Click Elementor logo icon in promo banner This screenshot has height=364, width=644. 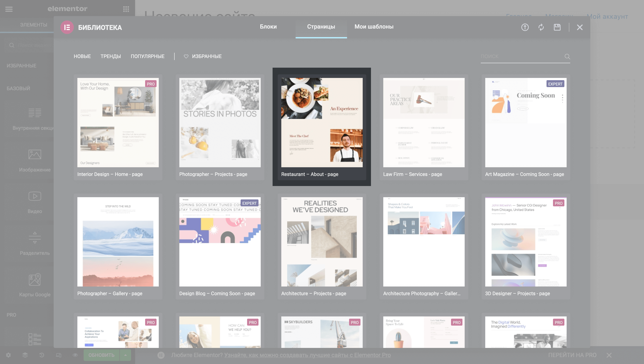pos(161,355)
